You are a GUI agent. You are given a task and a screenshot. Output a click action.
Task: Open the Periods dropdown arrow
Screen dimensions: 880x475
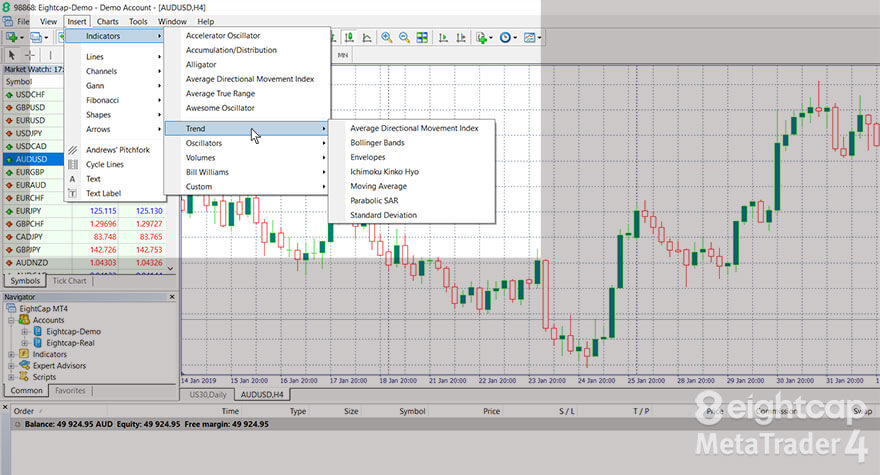[515, 38]
